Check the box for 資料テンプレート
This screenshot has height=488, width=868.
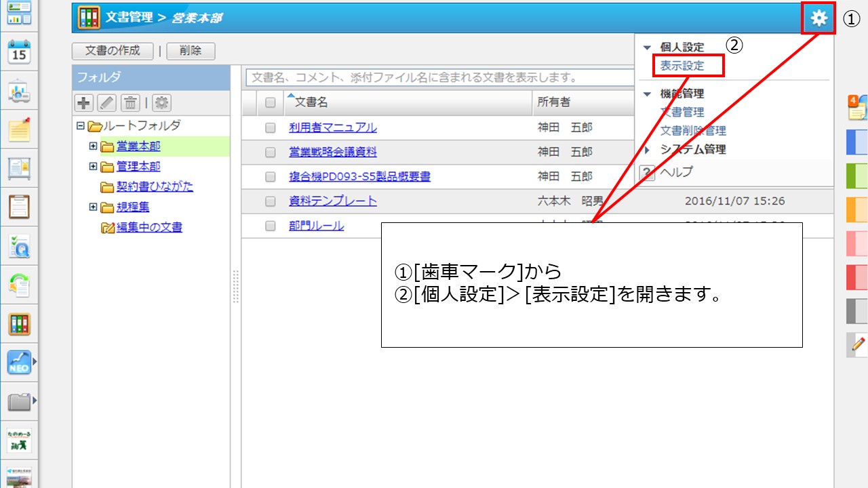[271, 201]
